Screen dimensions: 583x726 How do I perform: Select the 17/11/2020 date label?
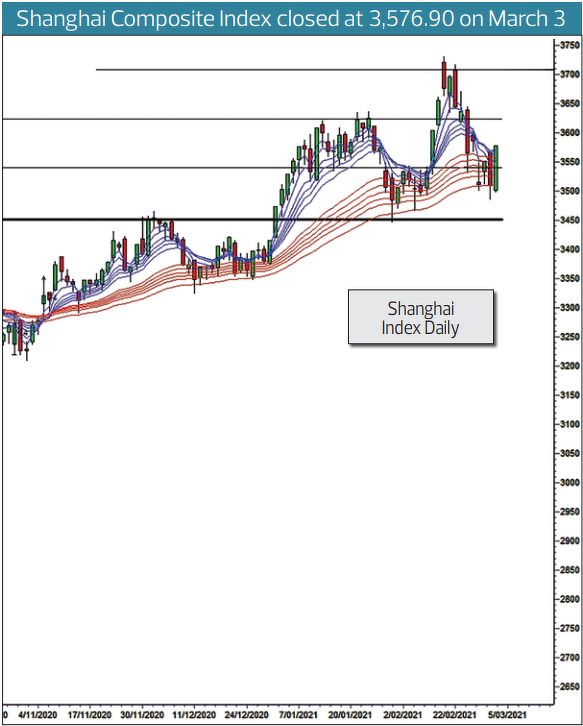89,715
